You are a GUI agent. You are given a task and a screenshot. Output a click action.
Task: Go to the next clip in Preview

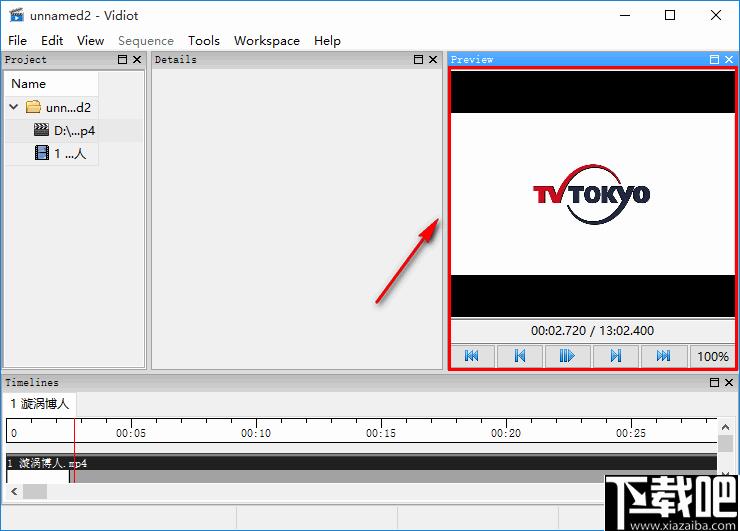pyautogui.click(x=616, y=356)
